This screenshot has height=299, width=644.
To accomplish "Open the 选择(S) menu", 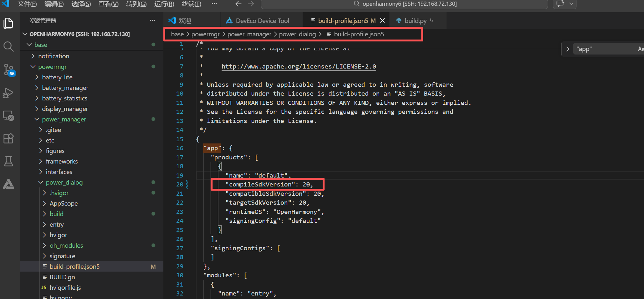I will (x=81, y=4).
